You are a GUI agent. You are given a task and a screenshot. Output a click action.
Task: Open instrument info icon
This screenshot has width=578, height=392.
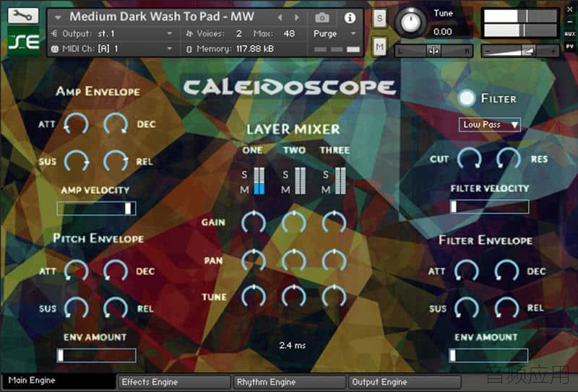tap(350, 17)
